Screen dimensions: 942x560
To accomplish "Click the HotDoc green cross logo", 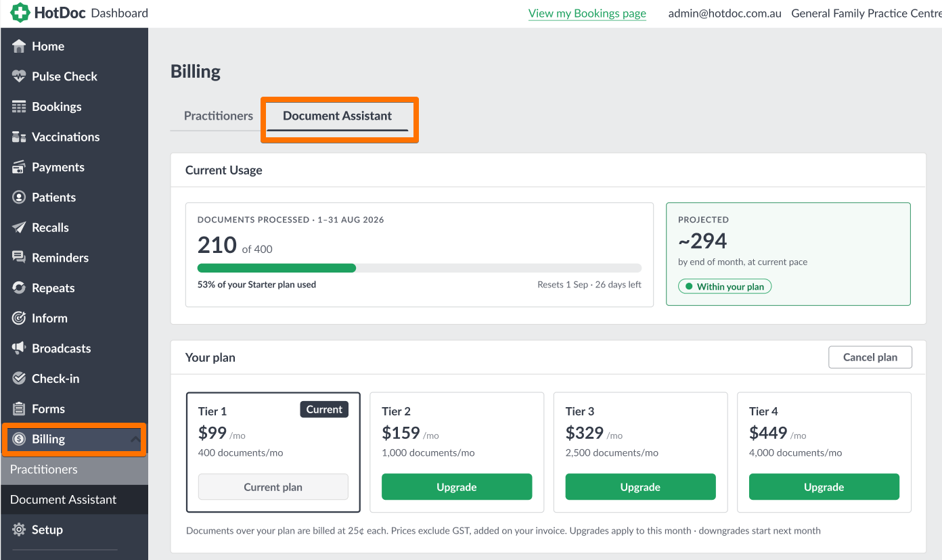I will (x=20, y=13).
